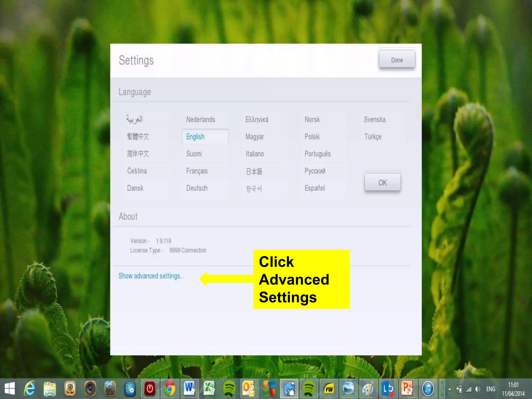Choose Japanese 日本語 language
The width and height of the screenshot is (532, 399).
coord(254,171)
